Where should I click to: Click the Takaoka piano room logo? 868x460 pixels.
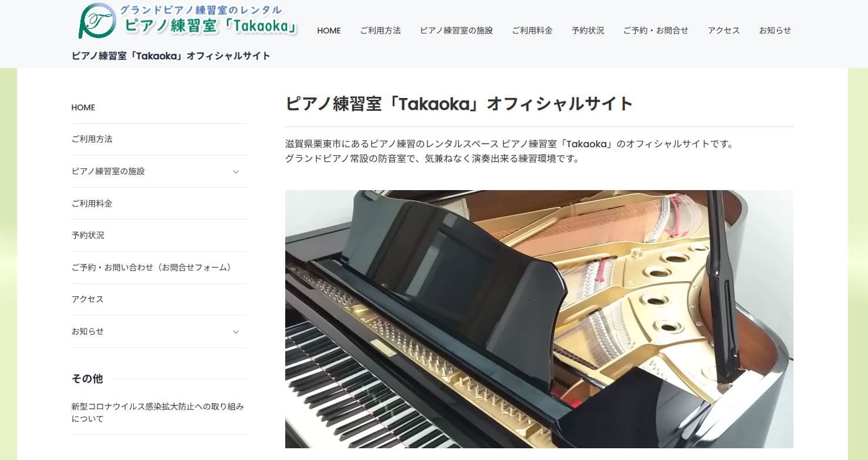click(188, 21)
